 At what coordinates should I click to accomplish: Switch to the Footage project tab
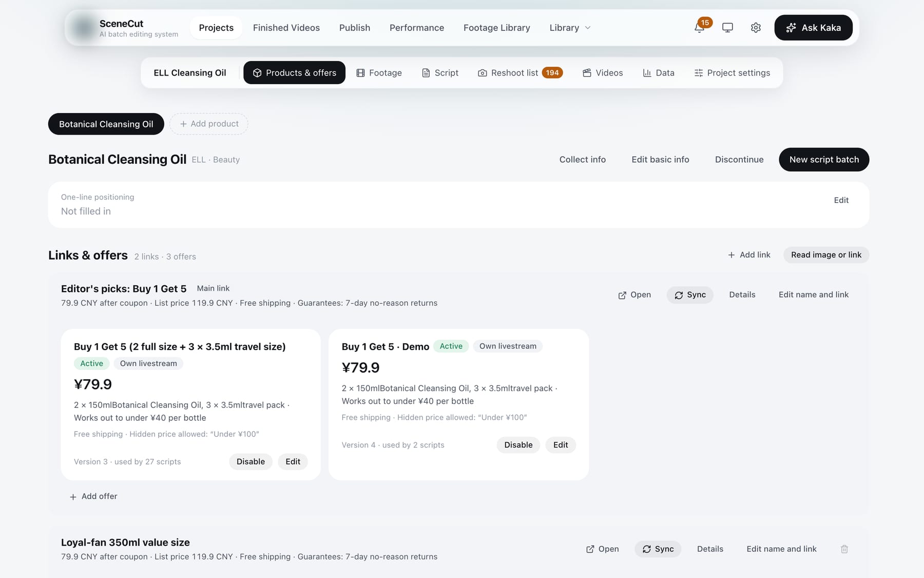pyautogui.click(x=379, y=73)
